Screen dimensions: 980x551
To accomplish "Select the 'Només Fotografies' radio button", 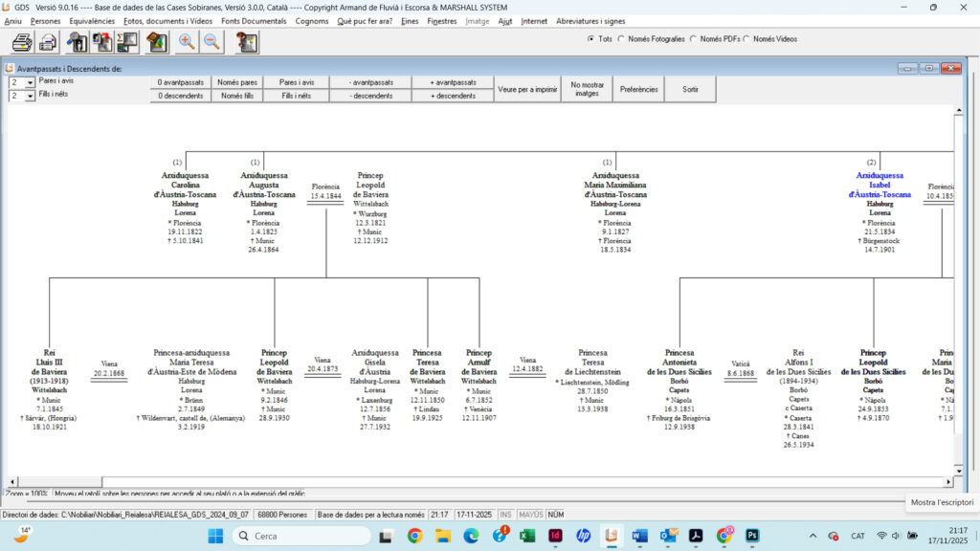I will tap(622, 39).
